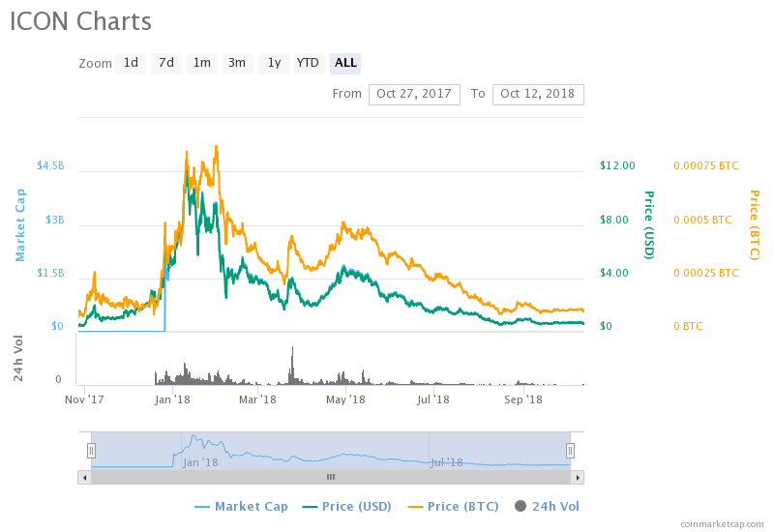The width and height of the screenshot is (774, 532).
Task: Click the vertical Price (BTC) axis title
Action: (x=754, y=225)
